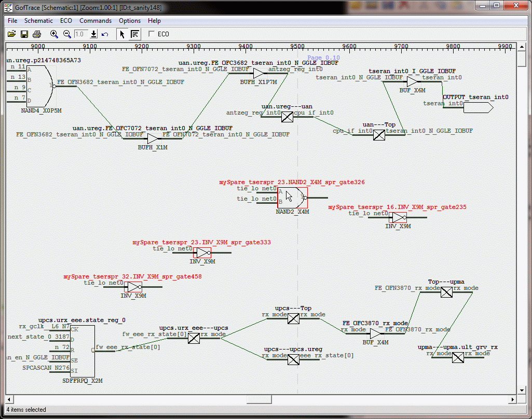
Task: Click the OUTPUT_tseran_int0 port symbol
Action: [478, 108]
